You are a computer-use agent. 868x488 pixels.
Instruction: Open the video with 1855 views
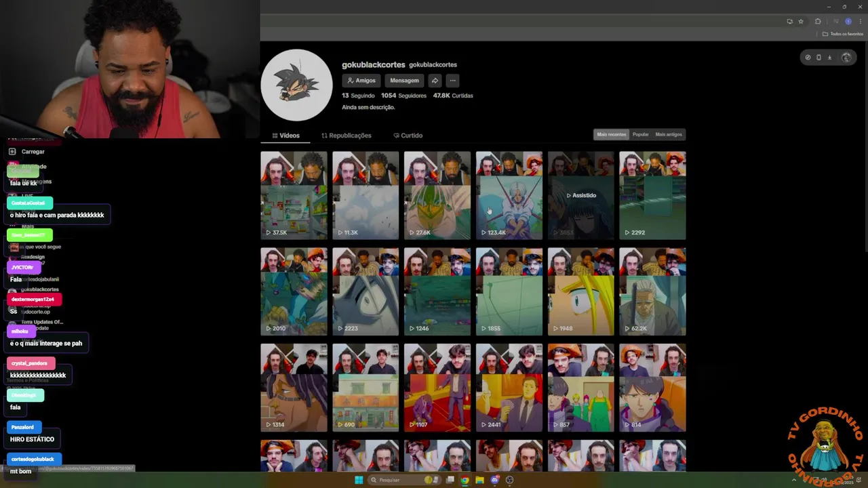(x=509, y=291)
